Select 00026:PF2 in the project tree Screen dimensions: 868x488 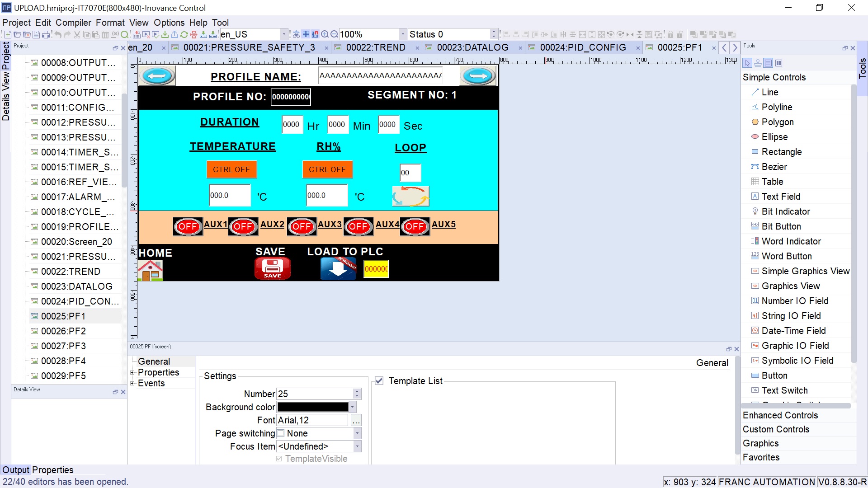(63, 331)
